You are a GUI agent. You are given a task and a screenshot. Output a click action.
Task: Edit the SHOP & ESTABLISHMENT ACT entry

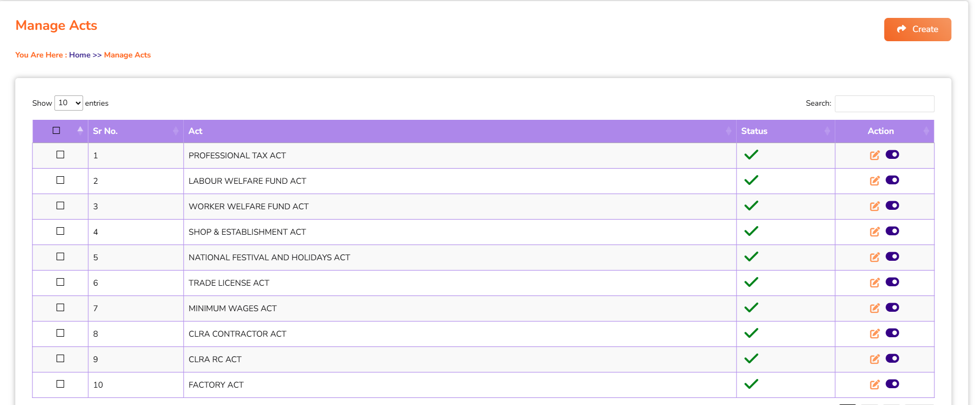pos(874,232)
